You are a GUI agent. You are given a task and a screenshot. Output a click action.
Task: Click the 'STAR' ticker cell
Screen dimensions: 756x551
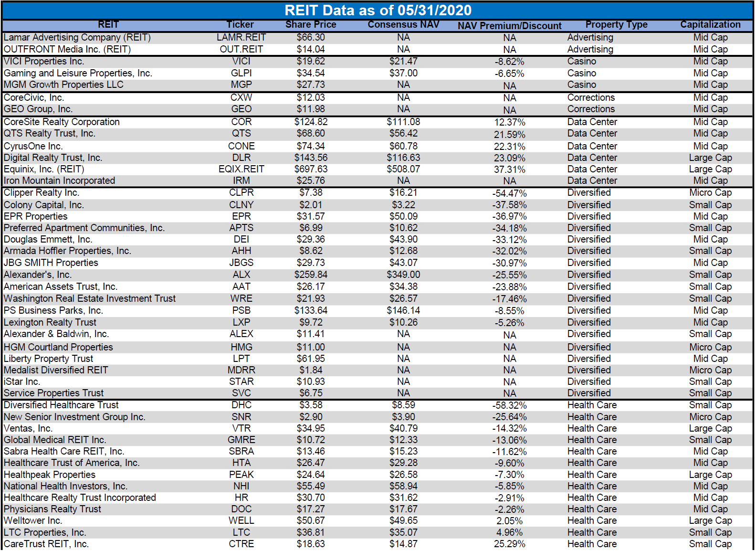241,381
